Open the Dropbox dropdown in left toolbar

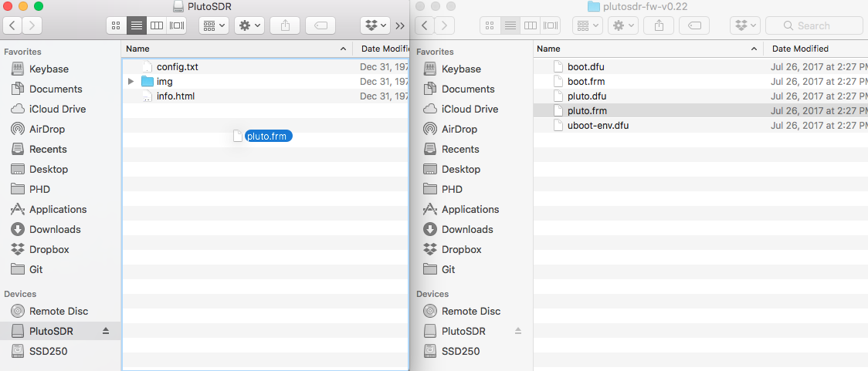point(375,25)
